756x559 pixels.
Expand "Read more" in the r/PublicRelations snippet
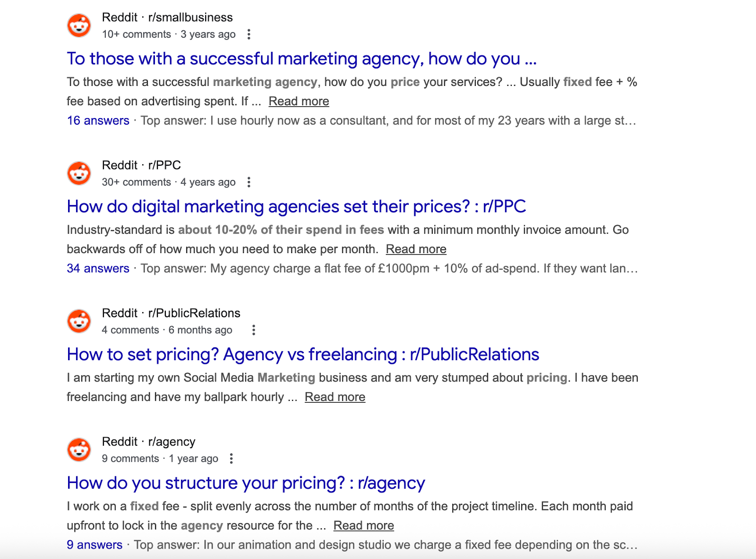[x=335, y=397]
